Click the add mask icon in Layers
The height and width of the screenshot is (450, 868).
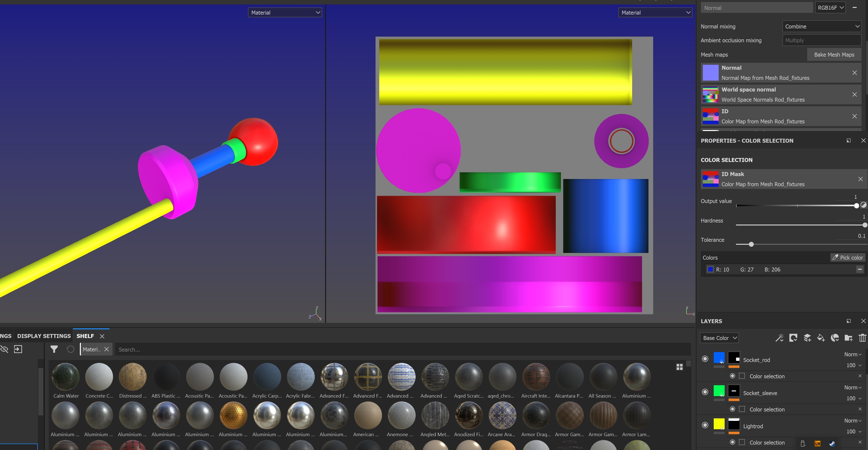(793, 338)
